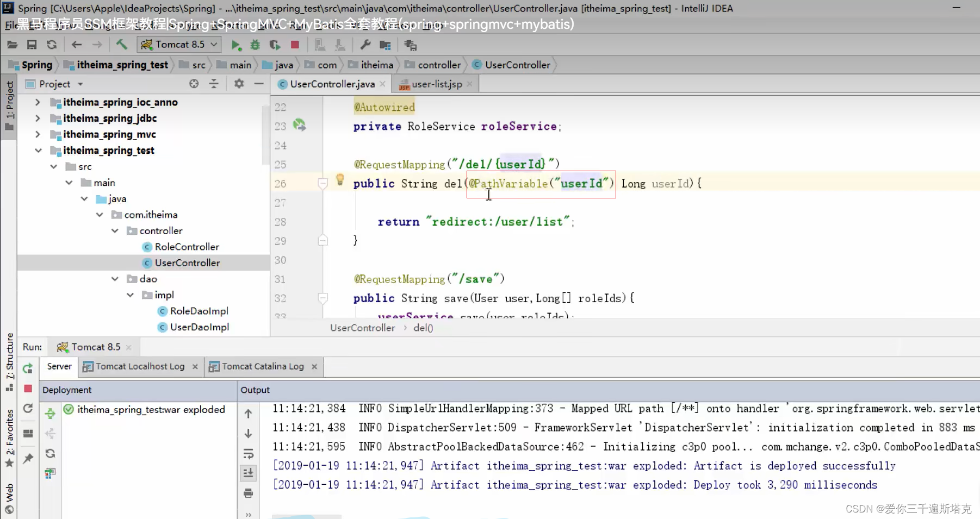Screen dimensions: 980x519
Task: Print output with the printer icon
Action: pos(248,493)
